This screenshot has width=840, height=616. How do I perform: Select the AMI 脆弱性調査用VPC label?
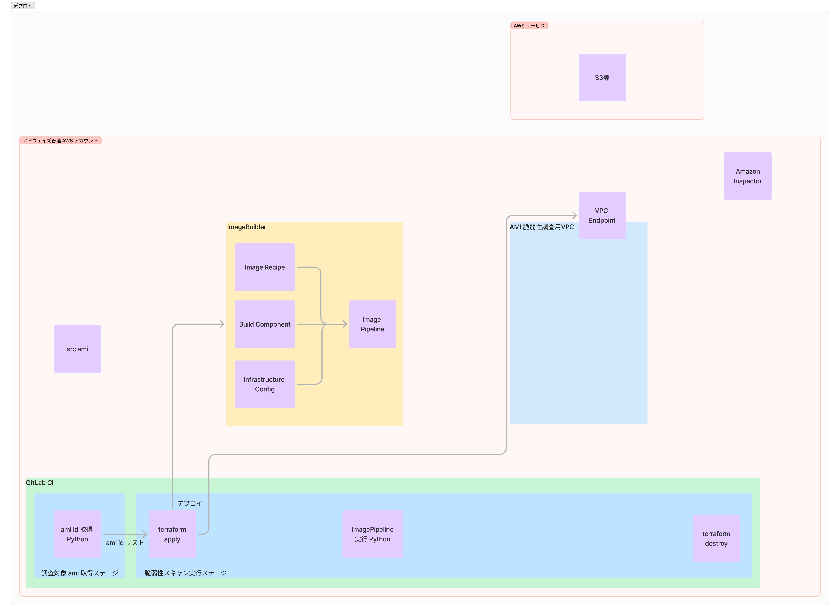[x=541, y=227]
